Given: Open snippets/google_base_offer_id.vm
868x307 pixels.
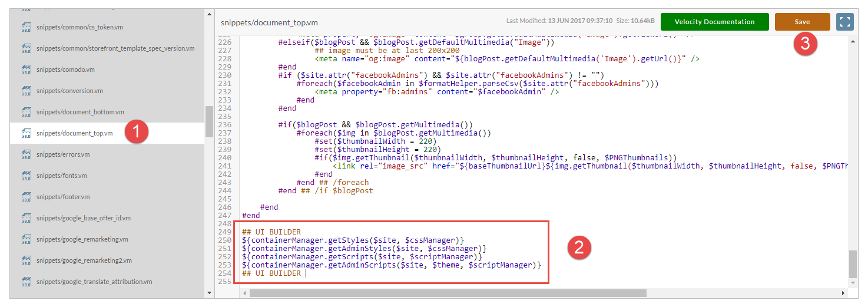Looking at the screenshot, I should 83,218.
